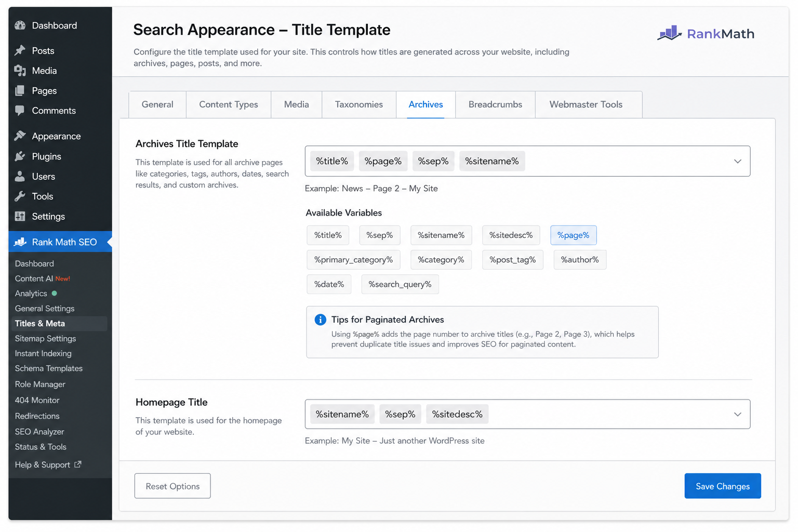This screenshot has width=798, height=532.
Task: Click the Comments speech bubble icon
Action: click(x=20, y=111)
